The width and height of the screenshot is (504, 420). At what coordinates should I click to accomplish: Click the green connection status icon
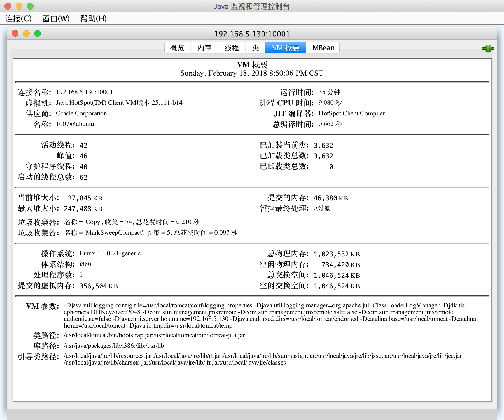click(487, 48)
